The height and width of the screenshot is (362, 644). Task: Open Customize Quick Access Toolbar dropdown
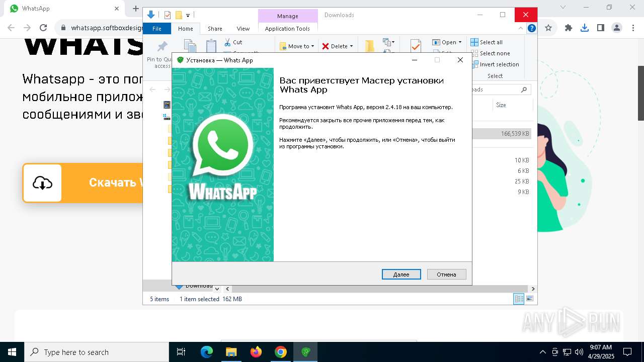pos(188,16)
